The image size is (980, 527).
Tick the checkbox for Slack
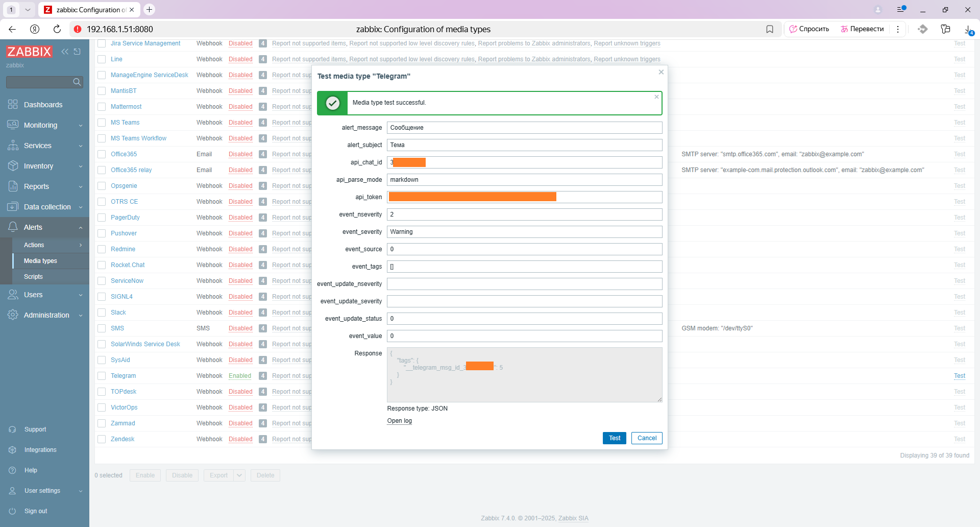click(x=102, y=313)
